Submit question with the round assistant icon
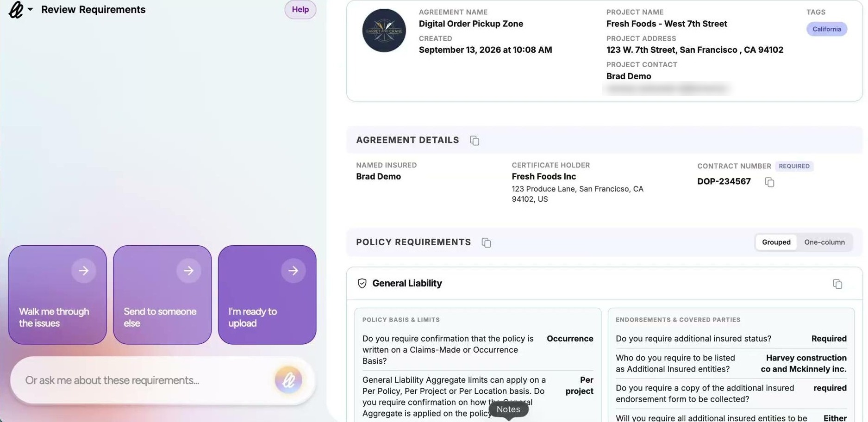868x422 pixels. [x=288, y=380]
